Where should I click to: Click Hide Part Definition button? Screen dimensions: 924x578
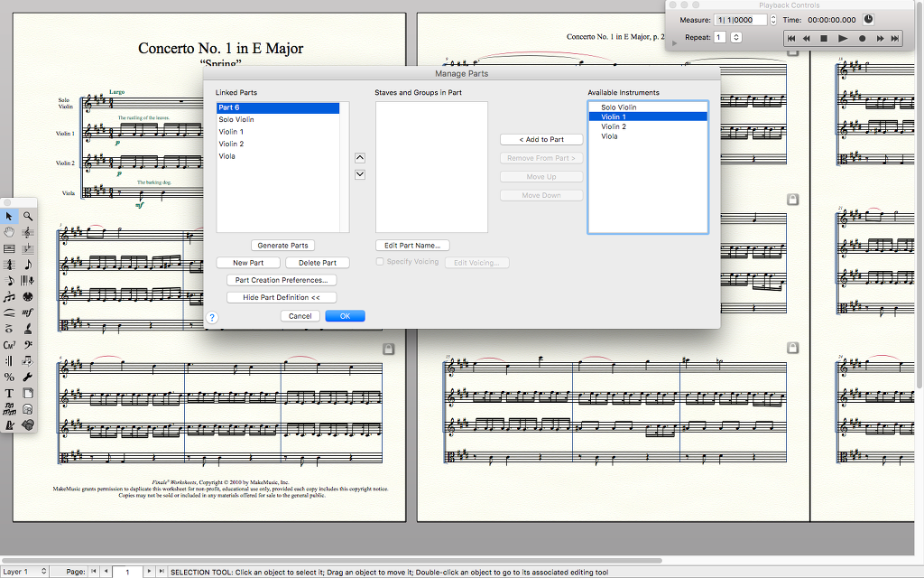click(282, 298)
